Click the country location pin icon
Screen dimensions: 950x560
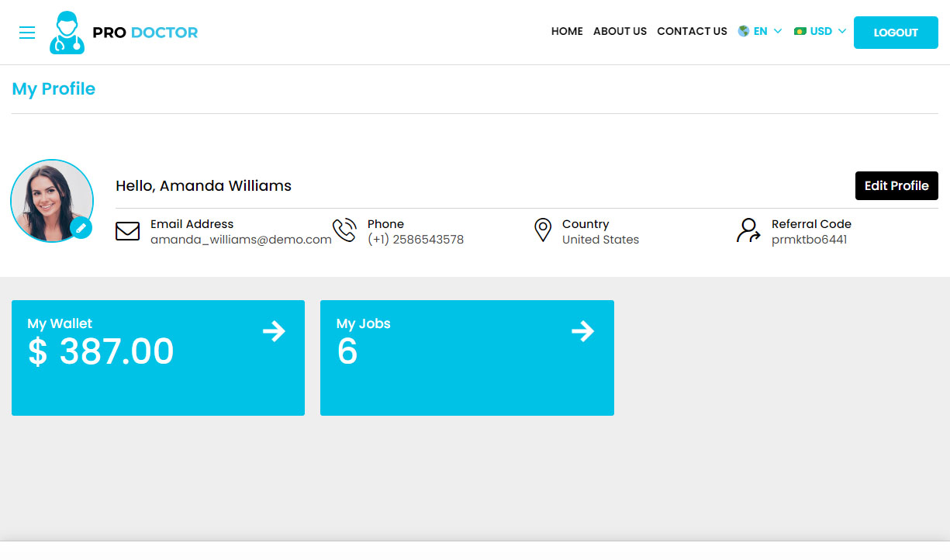tap(543, 230)
